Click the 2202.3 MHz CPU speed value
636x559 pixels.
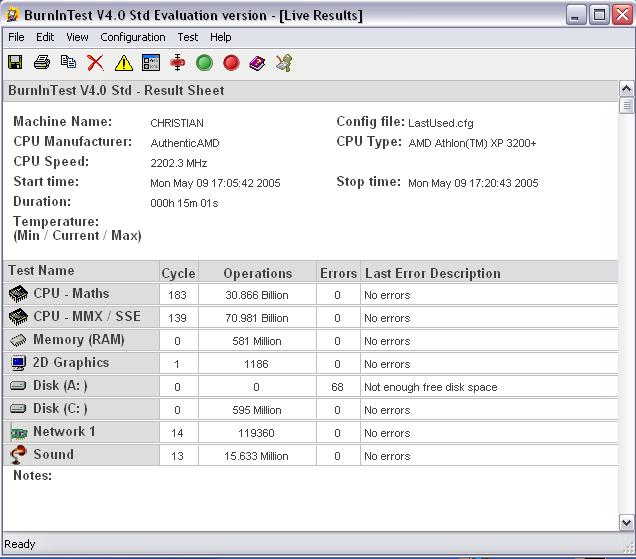pos(178,163)
